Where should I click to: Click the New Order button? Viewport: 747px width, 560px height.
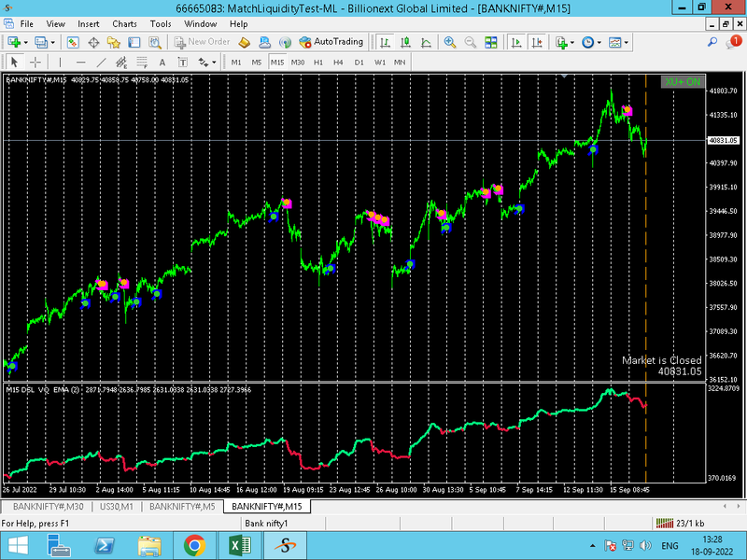coord(202,42)
